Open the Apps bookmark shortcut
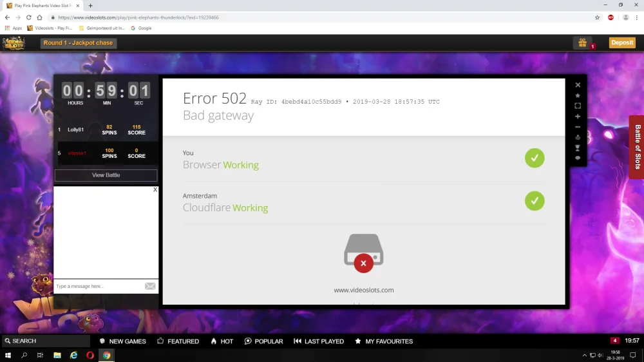 [13, 28]
